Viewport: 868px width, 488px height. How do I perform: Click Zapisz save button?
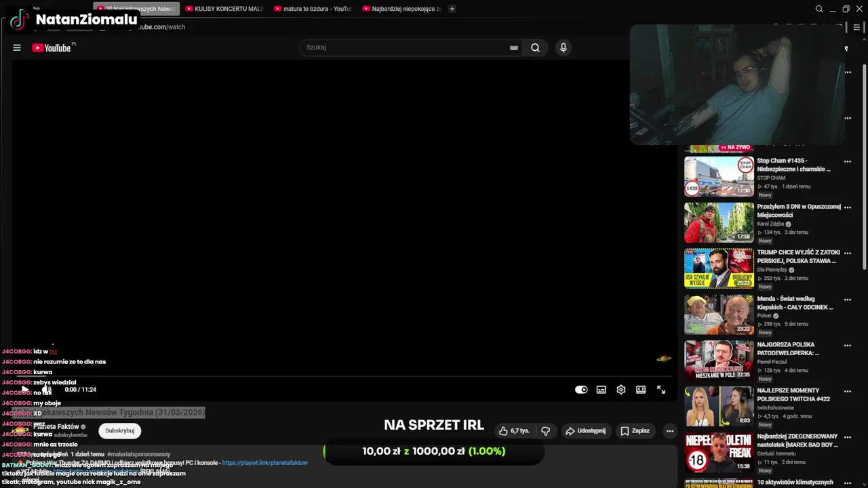(635, 430)
